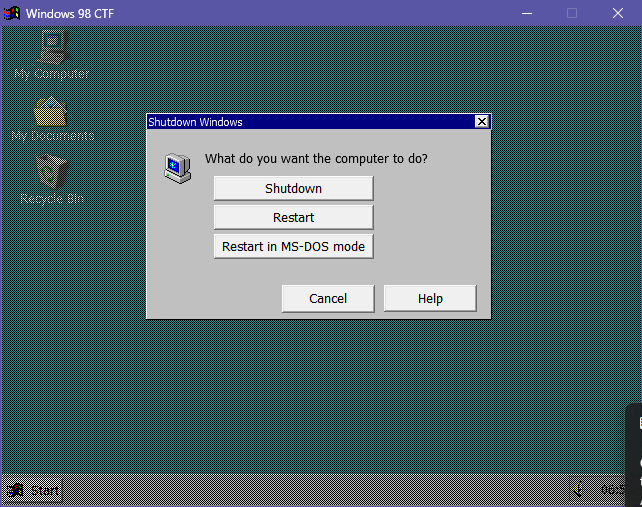Click the volume speaker tray icon
This screenshot has width=642, height=507.
tap(578, 489)
